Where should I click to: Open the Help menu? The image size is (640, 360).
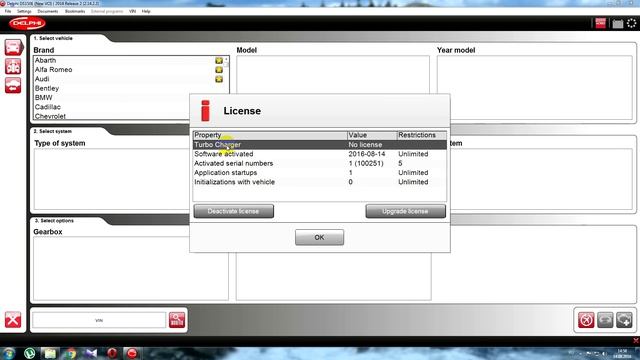[x=146, y=11]
